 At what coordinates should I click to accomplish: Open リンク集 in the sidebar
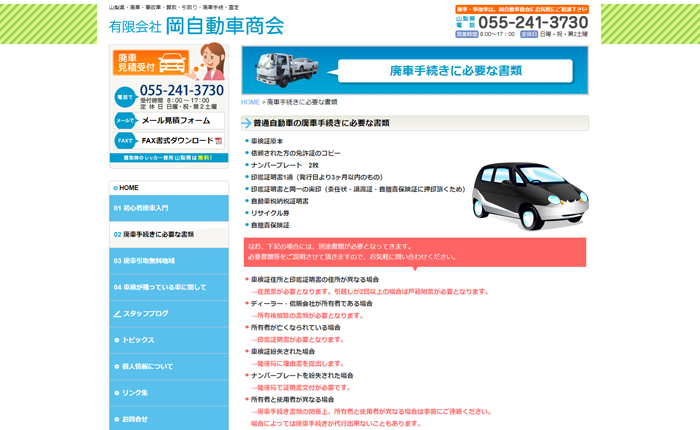pyautogui.click(x=169, y=392)
